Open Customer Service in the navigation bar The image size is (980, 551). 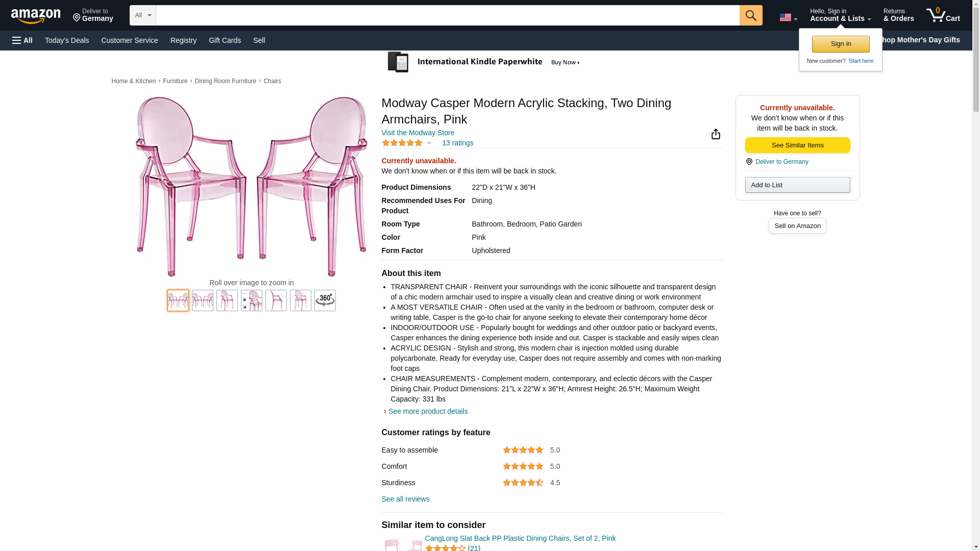130,40
